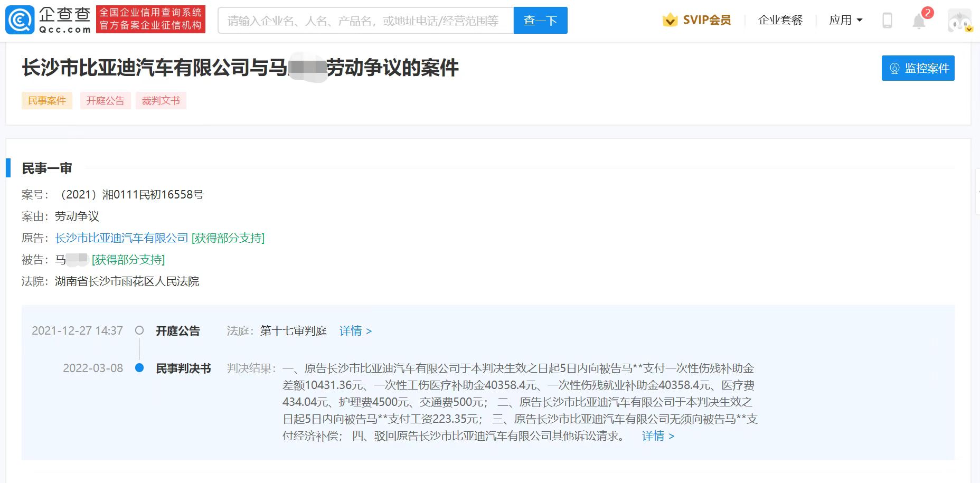Viewport: 980px width, 483px height.
Task: Focus the company name search input
Action: click(365, 21)
